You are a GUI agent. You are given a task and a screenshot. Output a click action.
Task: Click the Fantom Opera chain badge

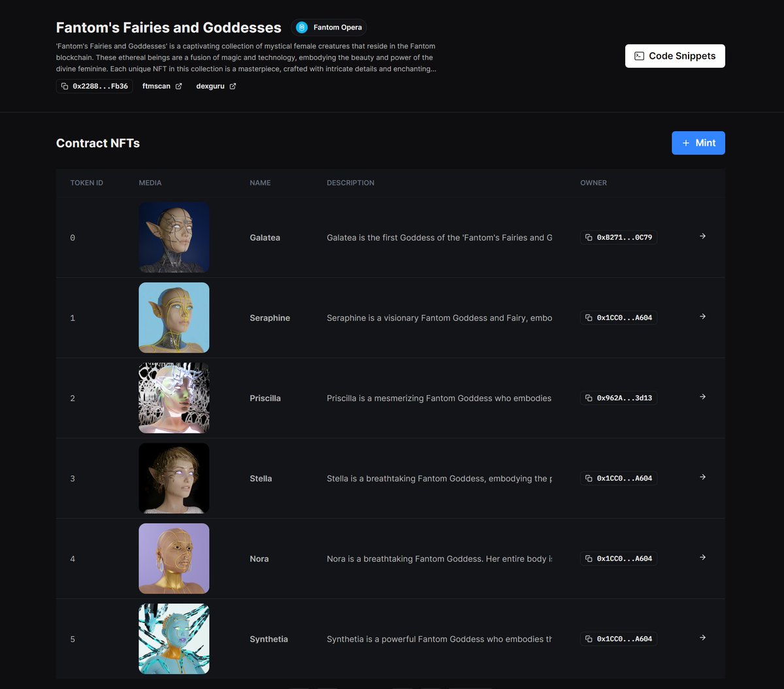pyautogui.click(x=329, y=27)
